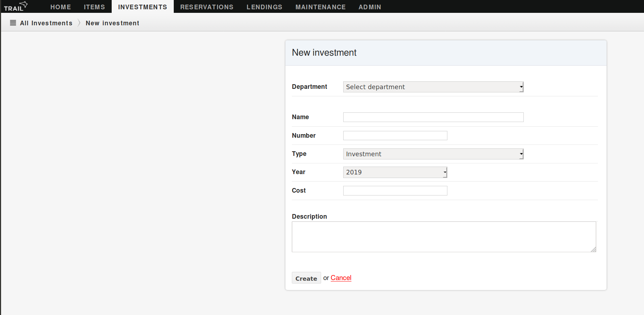Click the TRAIL logo icon
This screenshot has width=644, height=315.
16,6
